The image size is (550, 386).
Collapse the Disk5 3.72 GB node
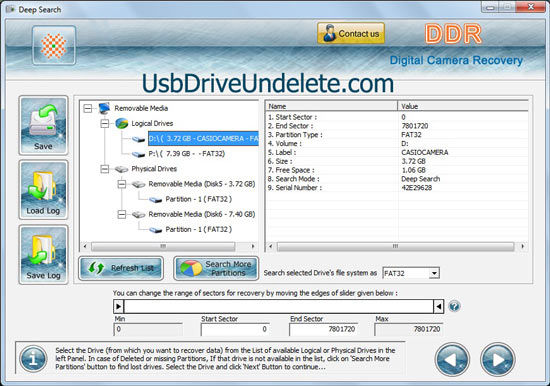[x=121, y=184]
